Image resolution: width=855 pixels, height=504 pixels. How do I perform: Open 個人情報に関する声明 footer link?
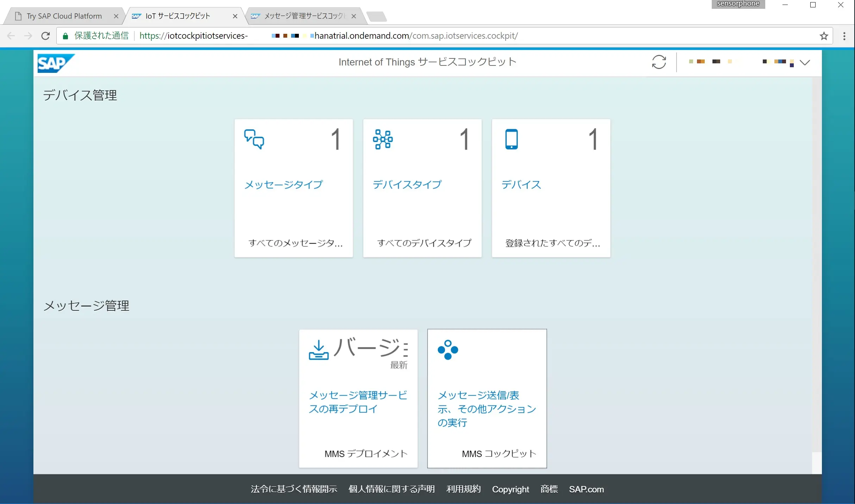click(x=392, y=489)
